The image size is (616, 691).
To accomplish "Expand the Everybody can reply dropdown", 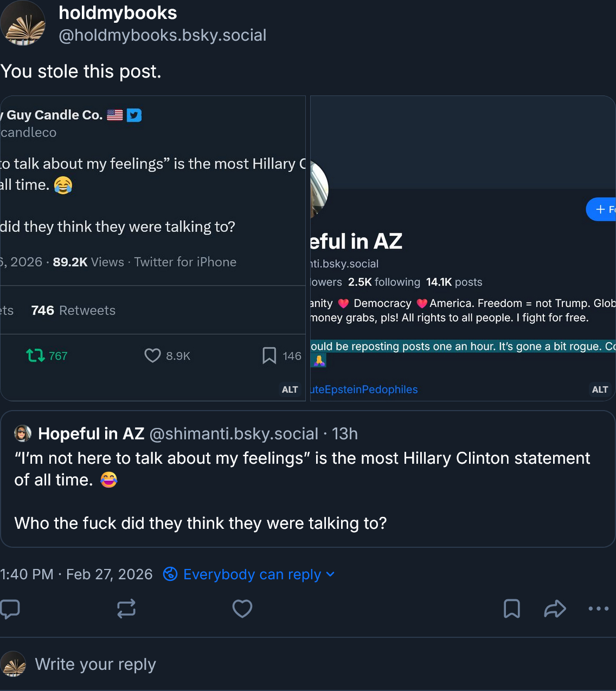I will pos(330,574).
